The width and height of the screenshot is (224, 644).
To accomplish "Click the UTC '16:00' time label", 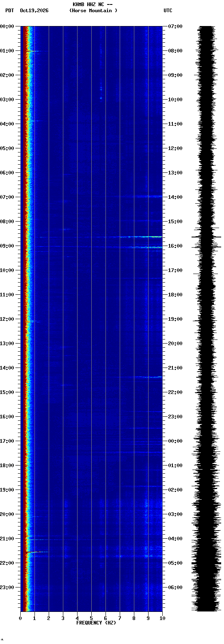I will pyautogui.click(x=175, y=246).
